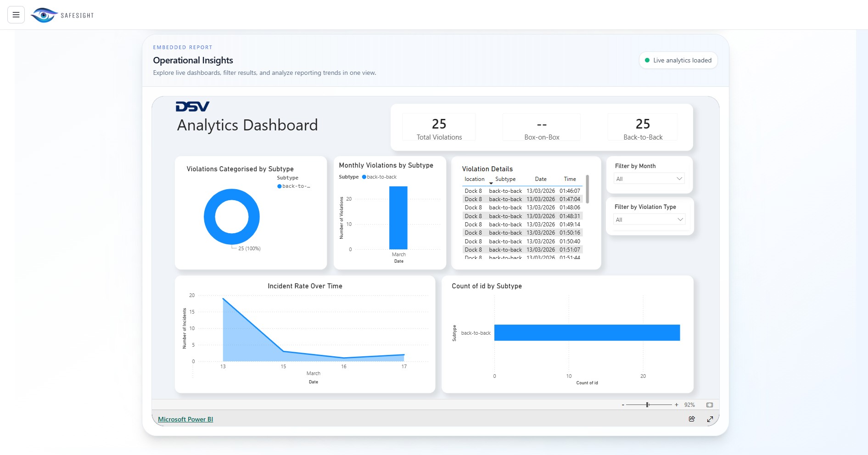Sort by the Subtype column header
Viewport: 868px width, 455px height.
click(x=505, y=179)
